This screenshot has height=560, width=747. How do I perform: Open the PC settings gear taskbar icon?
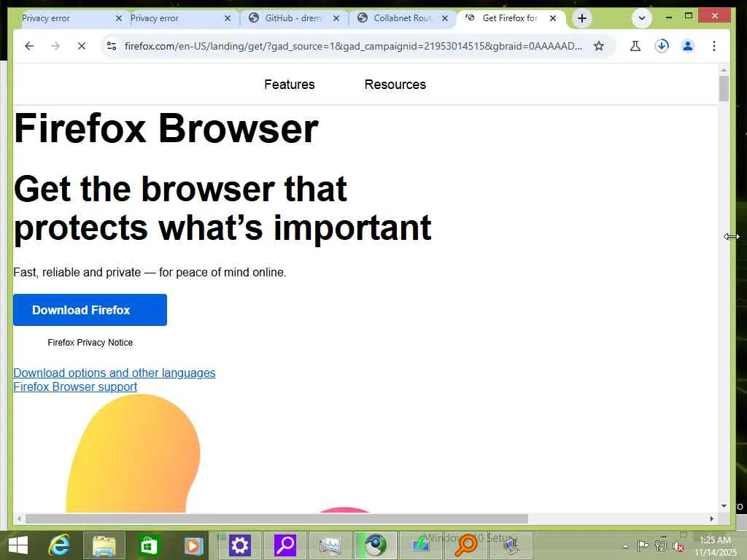239,545
